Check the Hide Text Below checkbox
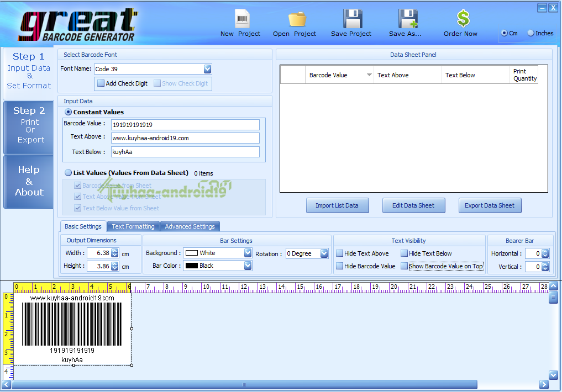The image size is (562, 392). (x=405, y=253)
